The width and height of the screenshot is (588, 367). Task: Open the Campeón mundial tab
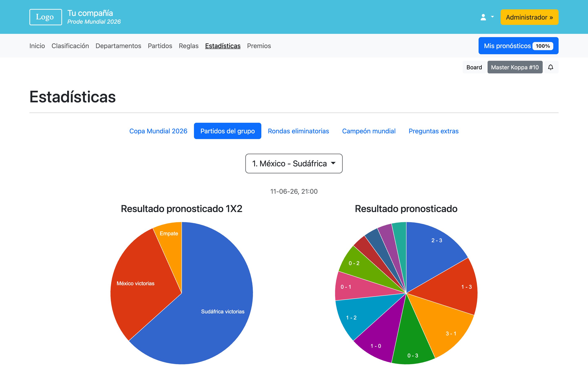coord(369,131)
